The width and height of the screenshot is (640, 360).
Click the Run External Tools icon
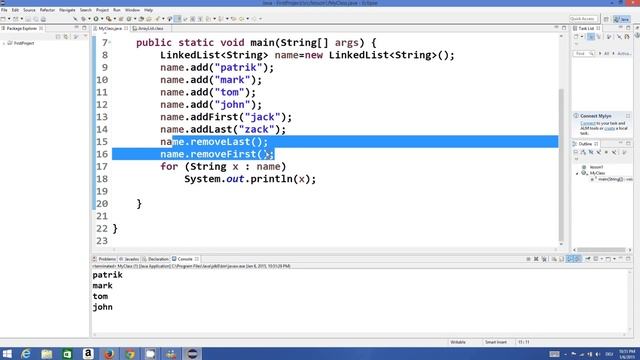tap(109, 19)
